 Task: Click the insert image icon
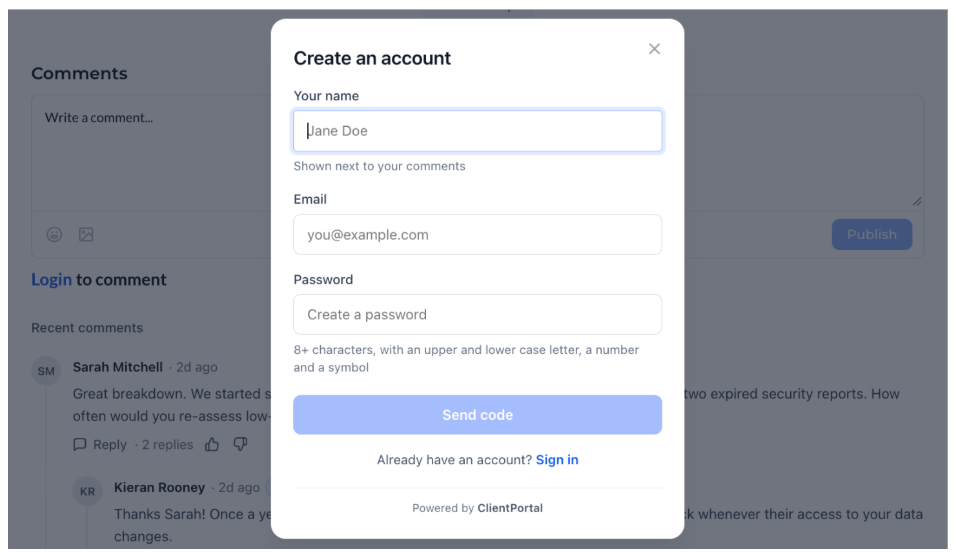coord(86,234)
